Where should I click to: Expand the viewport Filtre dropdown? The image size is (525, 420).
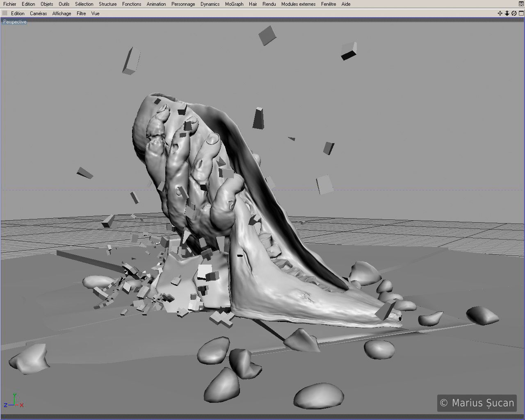(81, 14)
